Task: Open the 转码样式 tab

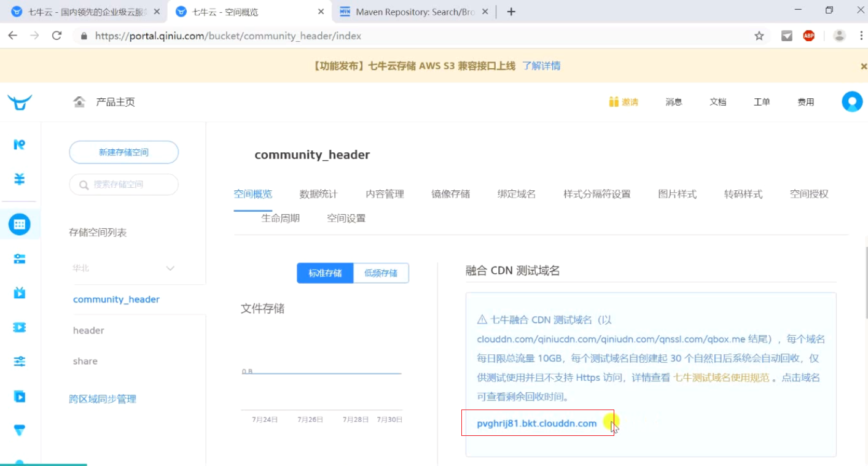Action: (743, 194)
